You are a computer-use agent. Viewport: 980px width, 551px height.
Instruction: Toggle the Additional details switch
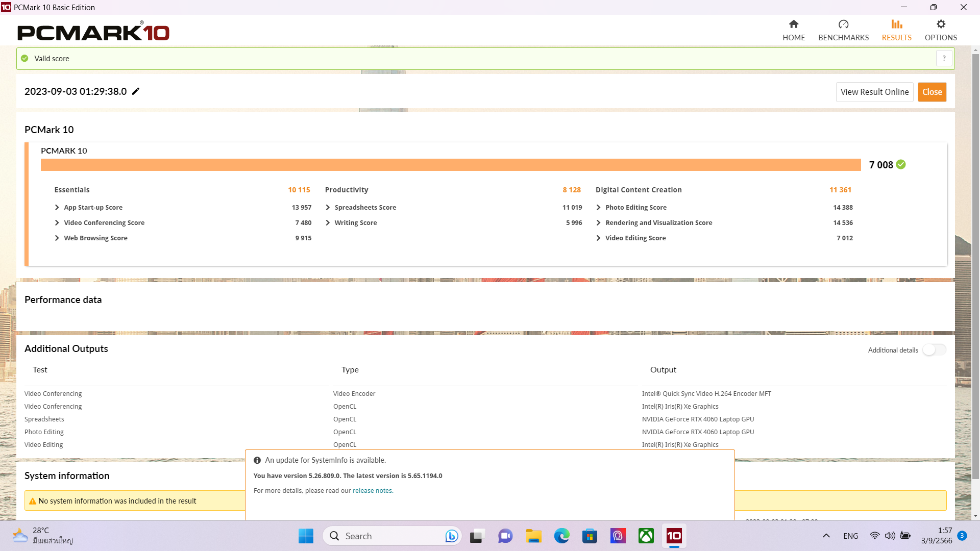coord(934,349)
